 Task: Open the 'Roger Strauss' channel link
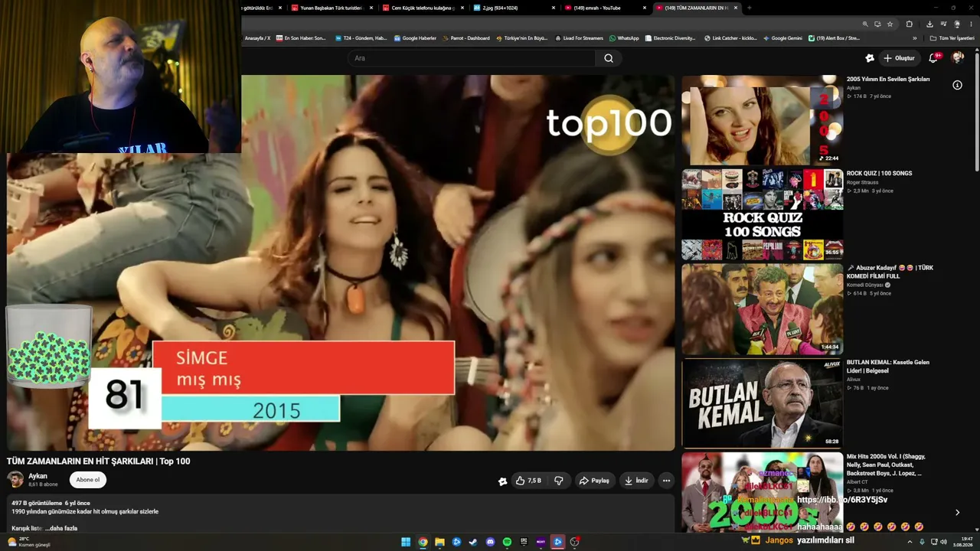click(863, 182)
